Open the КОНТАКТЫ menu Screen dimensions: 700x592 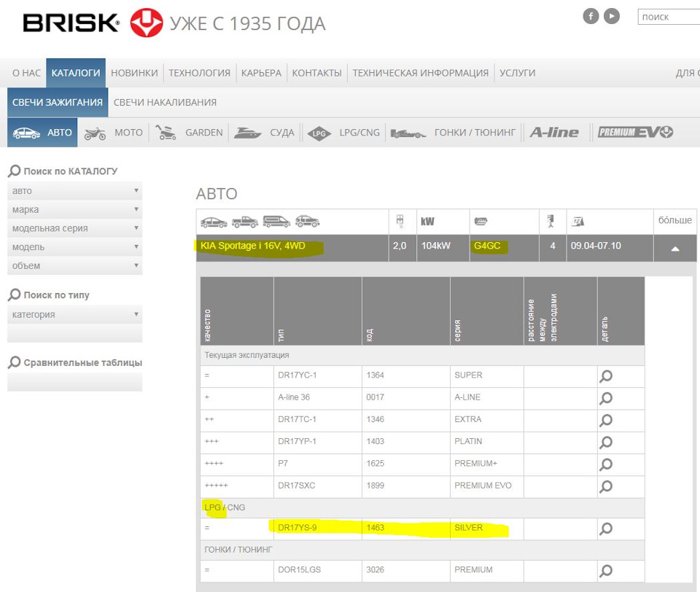pyautogui.click(x=317, y=73)
